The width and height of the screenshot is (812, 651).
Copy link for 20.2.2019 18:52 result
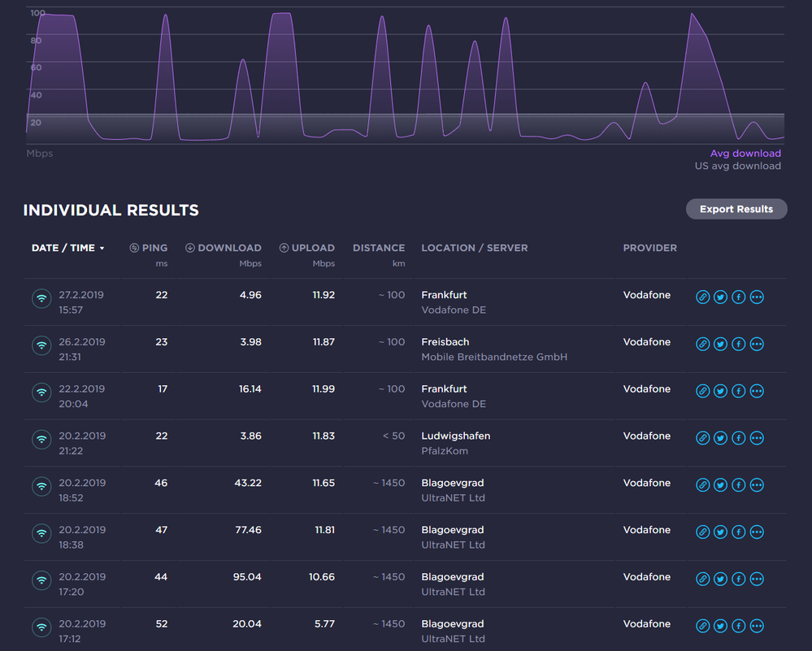click(x=703, y=485)
